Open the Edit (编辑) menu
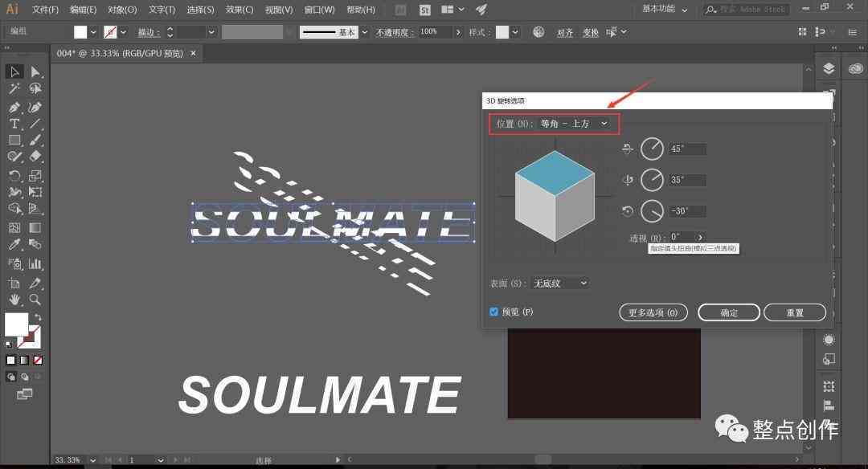 click(x=83, y=10)
